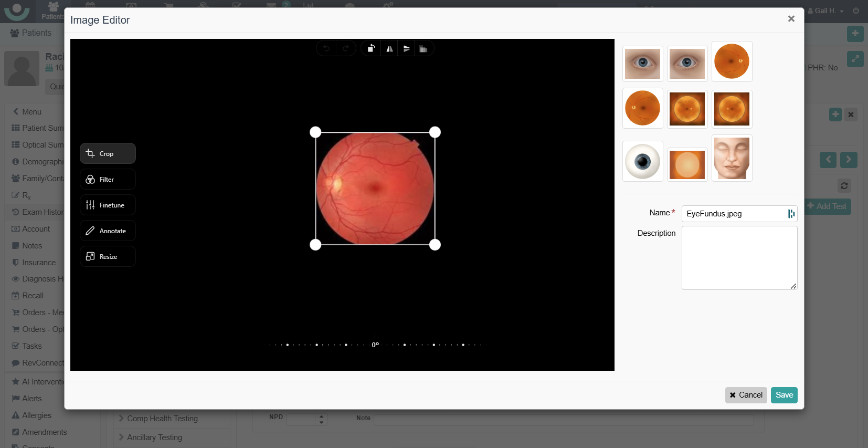This screenshot has height=448, width=868.
Task: Open the Filter tool
Action: [x=108, y=179]
